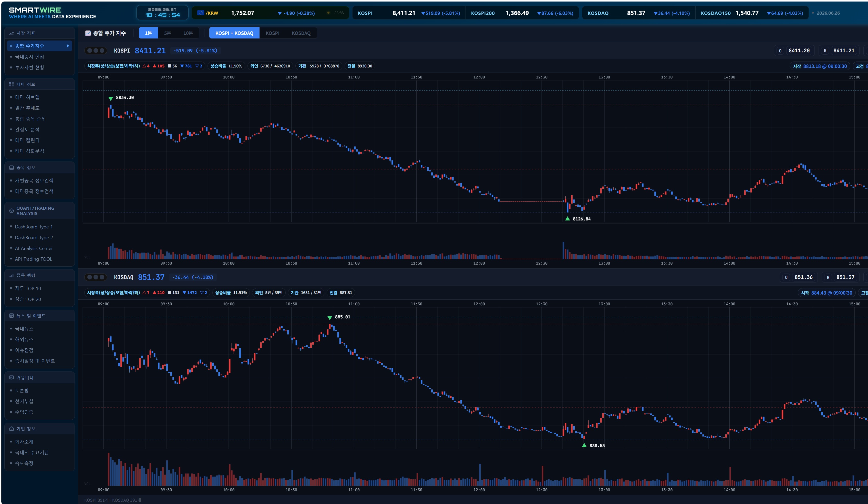Open 투자자별 현황 in sidebar
The height and width of the screenshot is (504, 868).
coord(29,68)
